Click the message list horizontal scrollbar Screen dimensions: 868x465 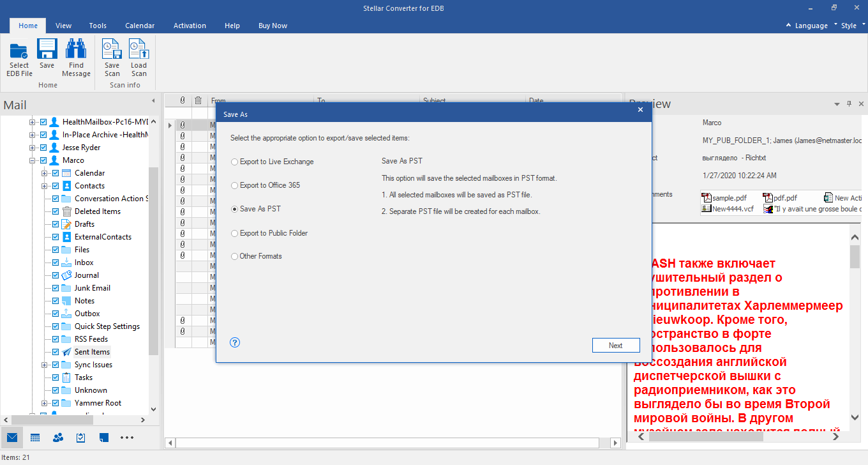(x=392, y=443)
